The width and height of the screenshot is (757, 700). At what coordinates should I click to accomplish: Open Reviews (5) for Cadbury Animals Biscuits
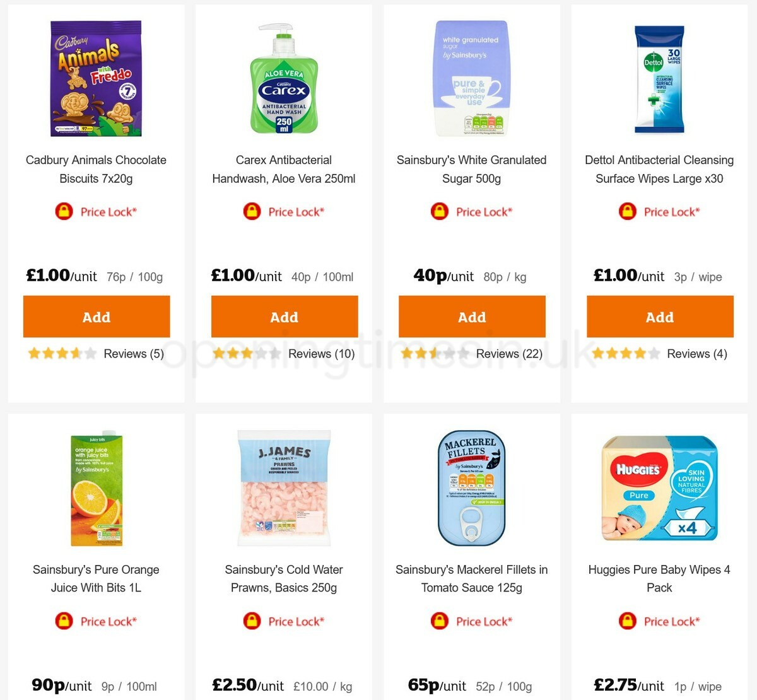coord(132,354)
